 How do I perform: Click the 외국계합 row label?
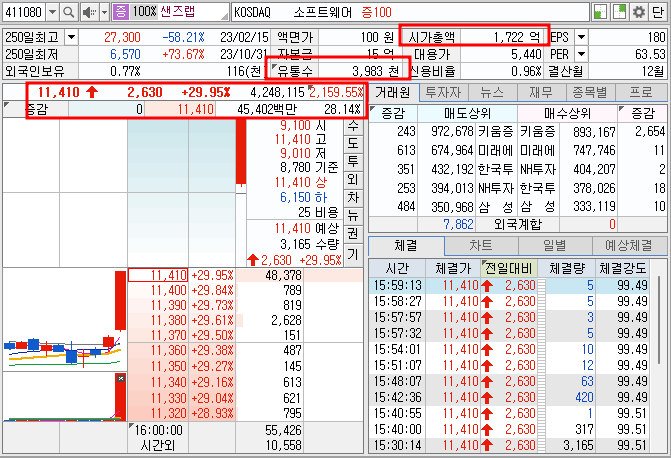[517, 224]
